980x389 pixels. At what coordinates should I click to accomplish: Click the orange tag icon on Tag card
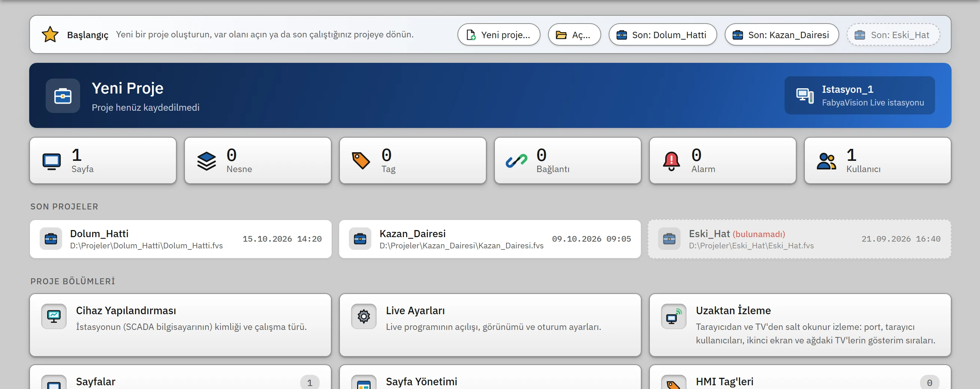pyautogui.click(x=360, y=160)
